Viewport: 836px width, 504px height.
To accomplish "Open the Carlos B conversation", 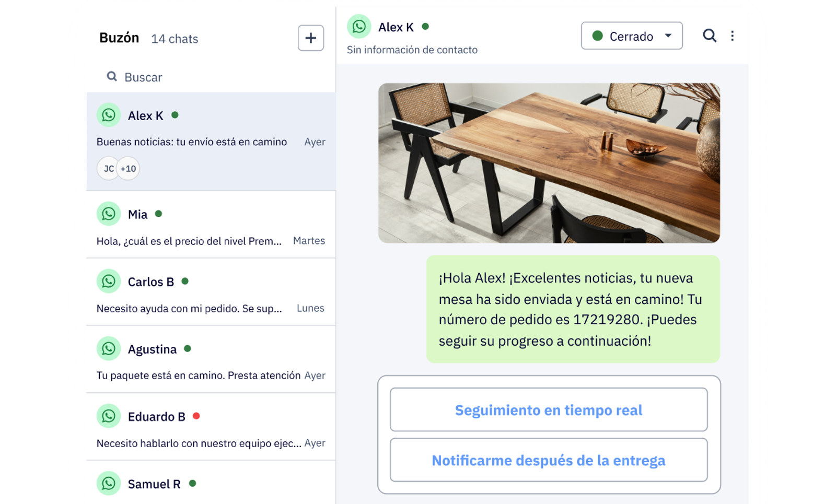I will [211, 292].
